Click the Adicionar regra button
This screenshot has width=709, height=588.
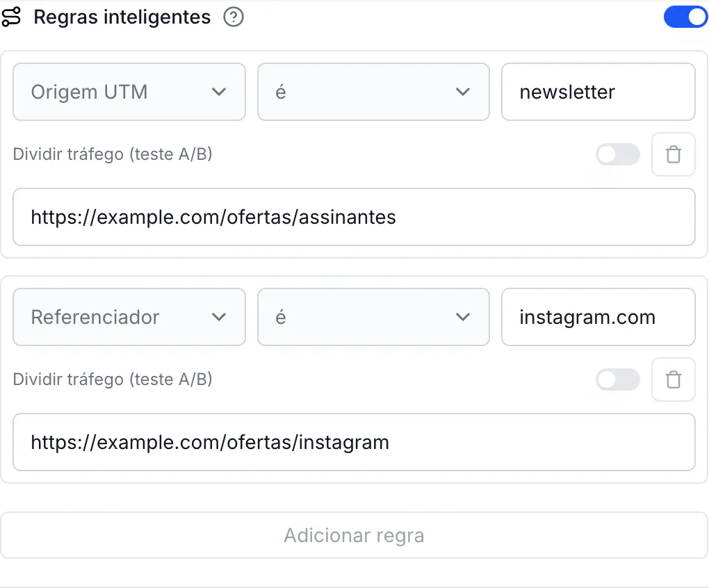click(354, 535)
